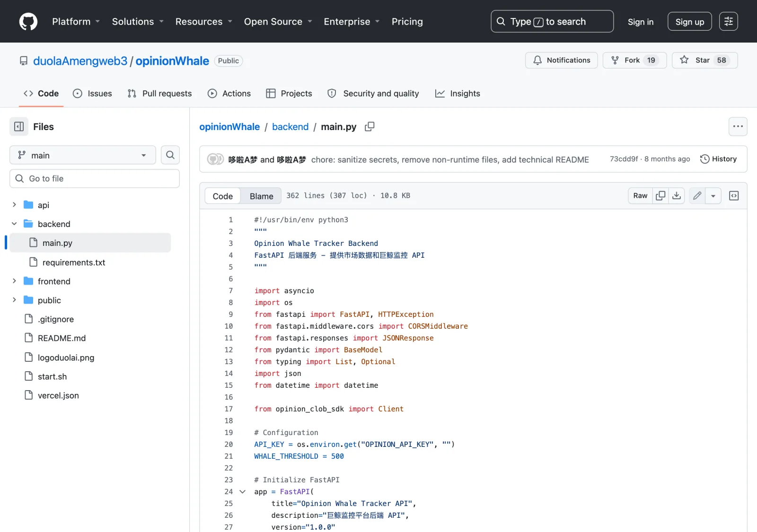Open the edit options dropdown arrow
Viewport: 757px width, 532px height.
[x=713, y=195]
